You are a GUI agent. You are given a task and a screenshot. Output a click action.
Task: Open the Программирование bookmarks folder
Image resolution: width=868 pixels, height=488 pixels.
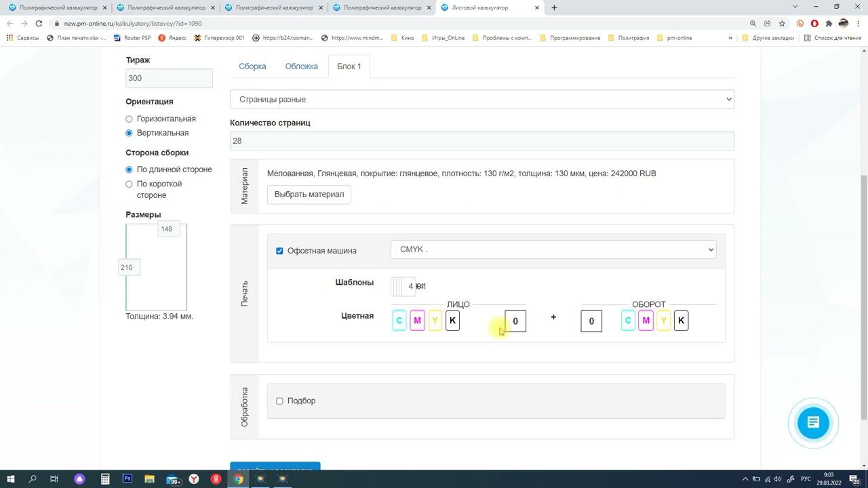click(x=570, y=38)
